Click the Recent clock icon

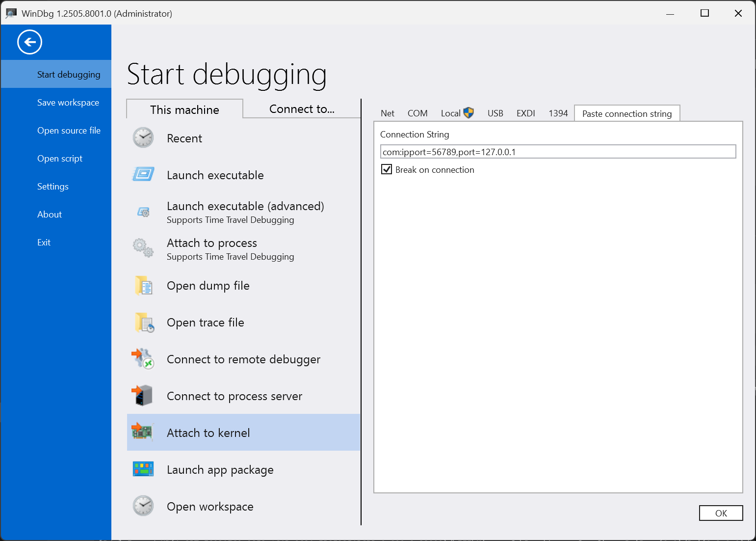tap(143, 138)
